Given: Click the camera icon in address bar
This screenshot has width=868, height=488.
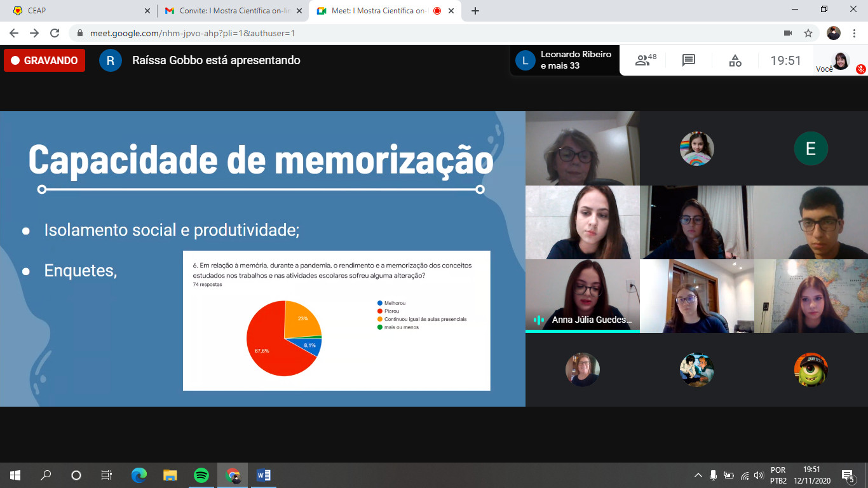Looking at the screenshot, I should pos(788,33).
